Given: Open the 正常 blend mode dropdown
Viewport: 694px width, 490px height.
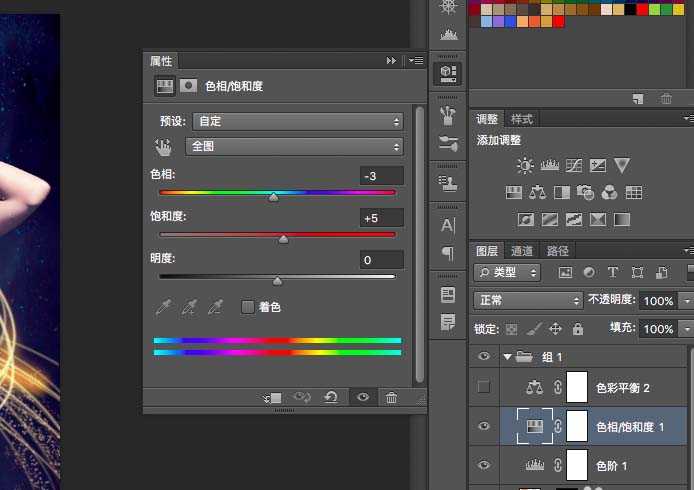Looking at the screenshot, I should (x=528, y=300).
